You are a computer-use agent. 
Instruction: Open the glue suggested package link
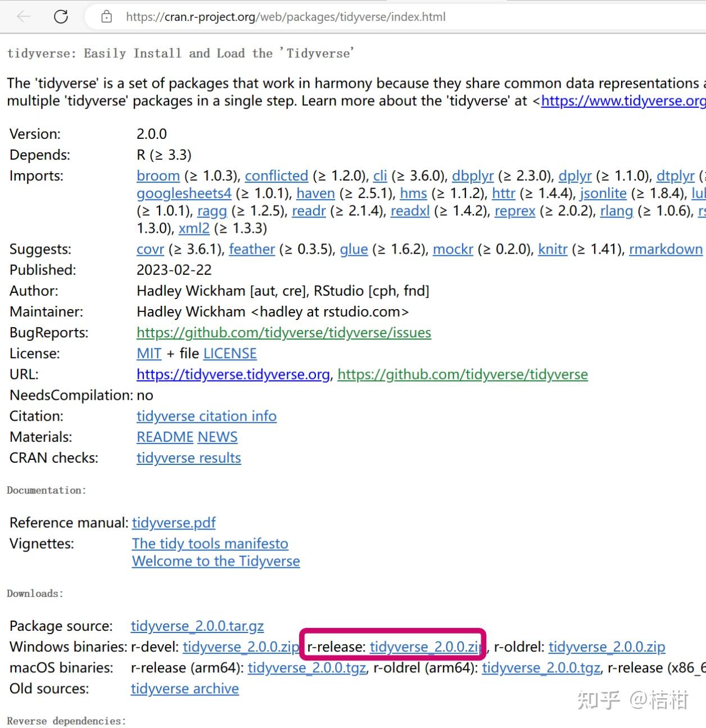tap(354, 249)
